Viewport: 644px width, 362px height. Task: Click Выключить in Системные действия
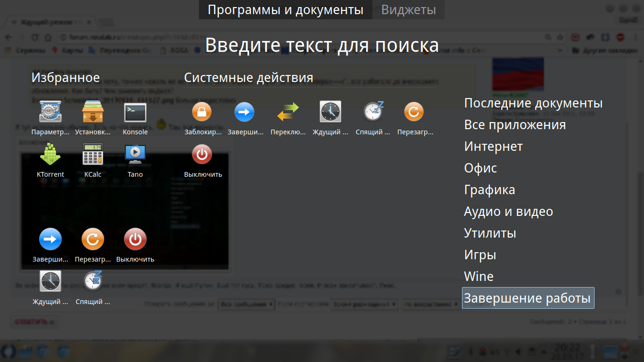pyautogui.click(x=202, y=155)
